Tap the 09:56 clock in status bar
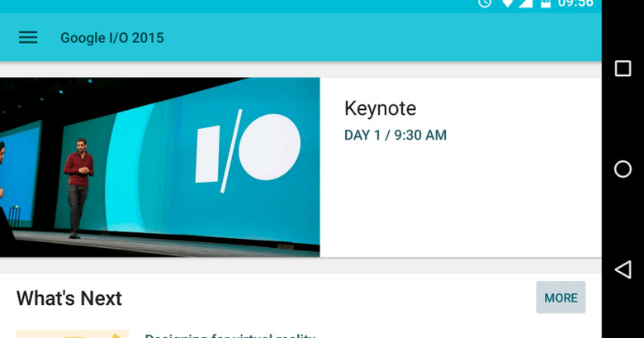The image size is (644, 338). pyautogui.click(x=575, y=3)
